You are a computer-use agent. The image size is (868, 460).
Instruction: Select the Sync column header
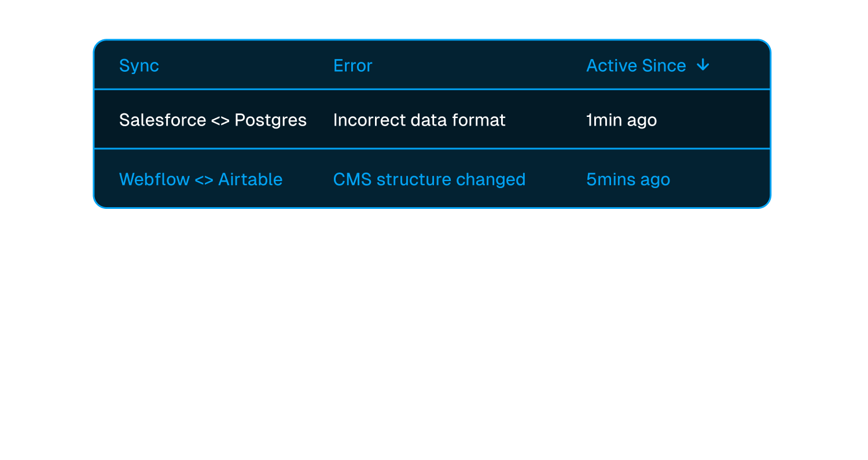point(139,66)
